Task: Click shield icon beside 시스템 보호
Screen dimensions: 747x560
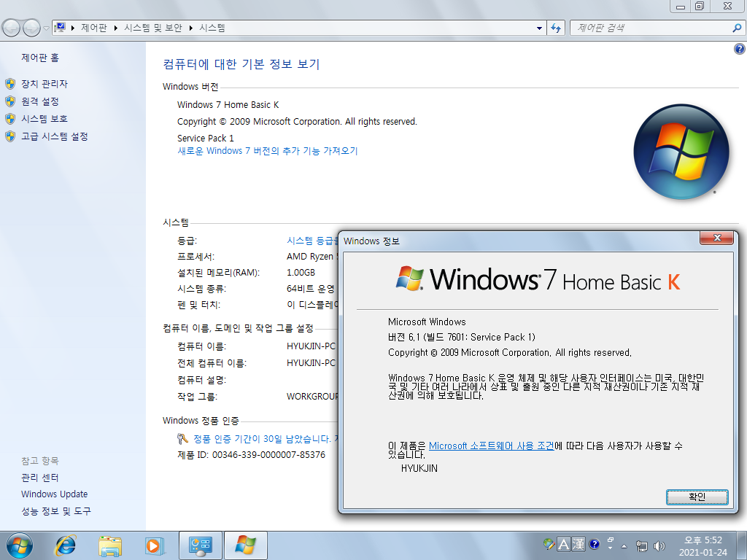Action: tap(10, 119)
